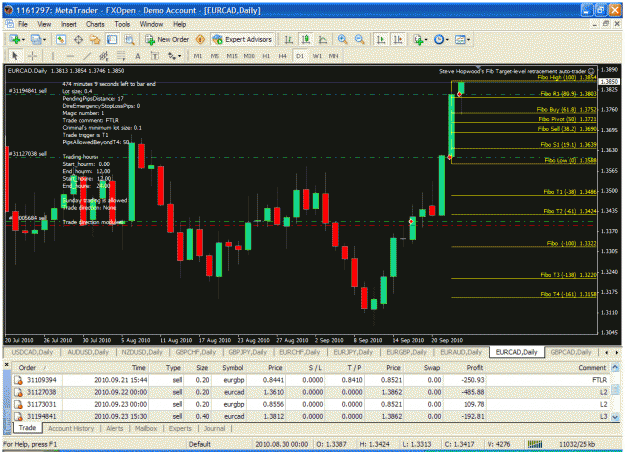
Task: Select the Fibonacci Retracement tool
Action: [121, 56]
